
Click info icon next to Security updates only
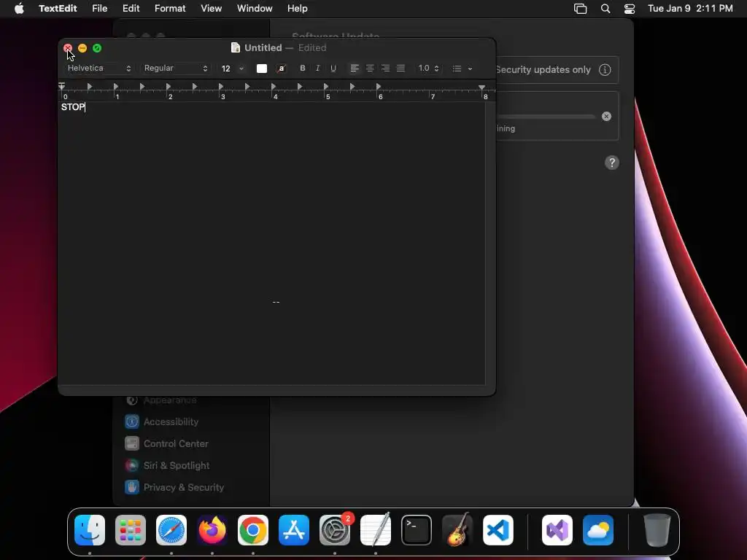click(605, 70)
